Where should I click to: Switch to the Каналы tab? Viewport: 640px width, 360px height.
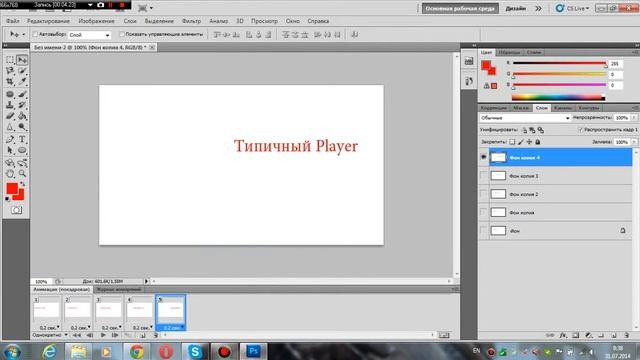(563, 108)
